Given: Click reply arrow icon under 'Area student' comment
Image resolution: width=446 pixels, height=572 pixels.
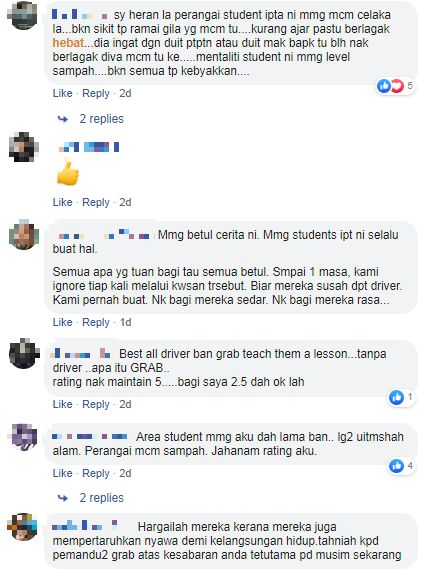Looking at the screenshot, I should (x=63, y=498).
